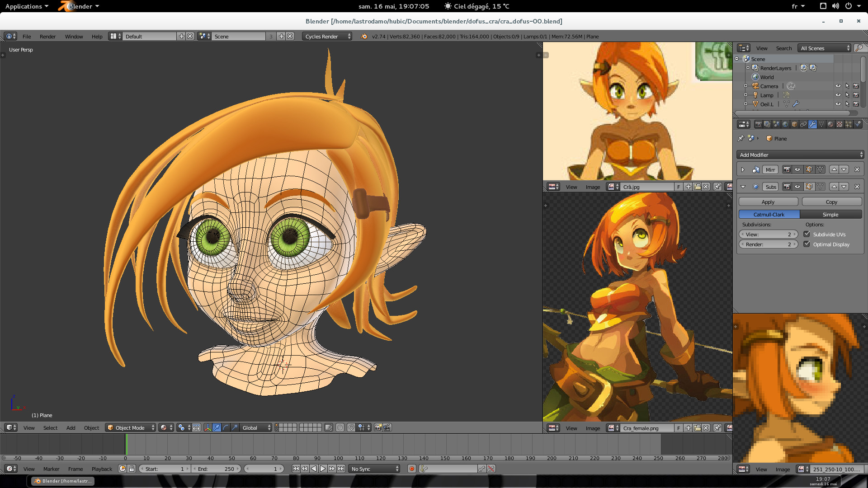Toggle the Lamp renderability camera icon

[x=856, y=95]
